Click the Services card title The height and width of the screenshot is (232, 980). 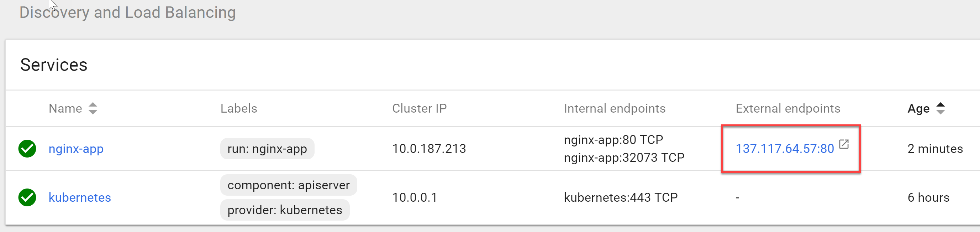pyautogui.click(x=54, y=65)
